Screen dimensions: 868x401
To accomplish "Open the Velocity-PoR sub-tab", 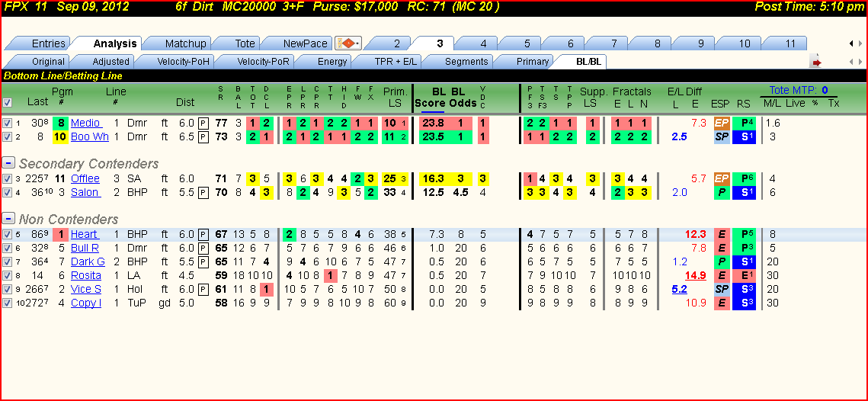I will pyautogui.click(x=263, y=62).
